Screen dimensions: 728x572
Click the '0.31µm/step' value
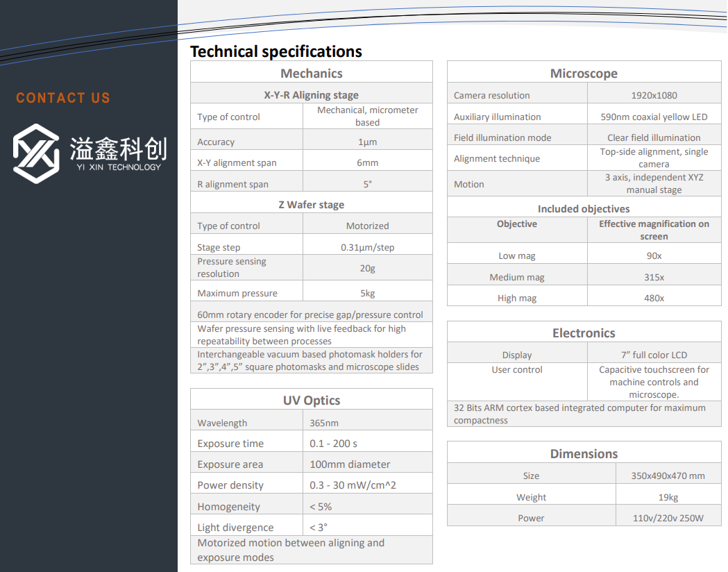[368, 247]
